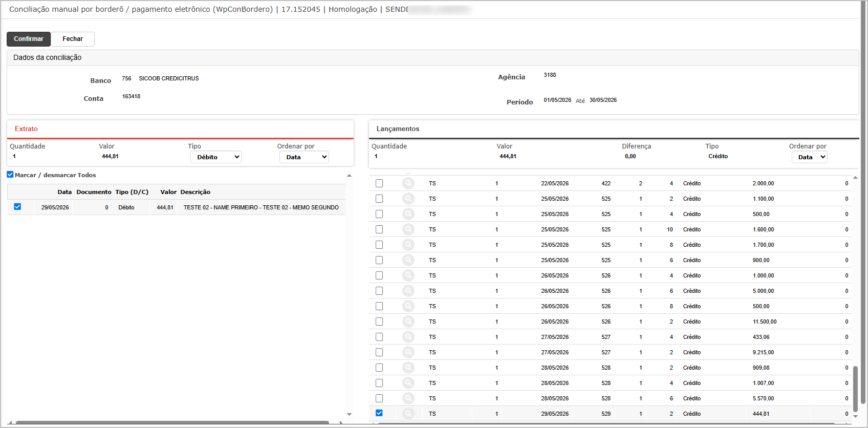Click Extrato list scroll-up arrow
Screen dimensions: 868x428
tap(349, 176)
